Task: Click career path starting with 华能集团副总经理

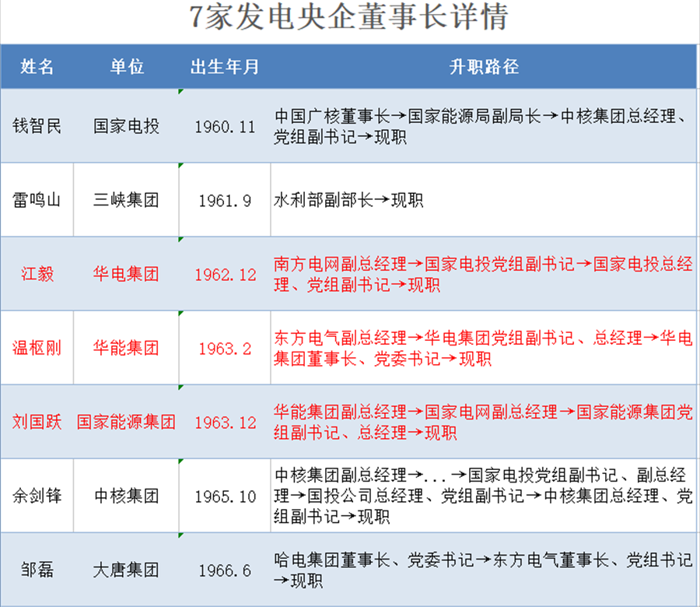Action: tap(483, 422)
